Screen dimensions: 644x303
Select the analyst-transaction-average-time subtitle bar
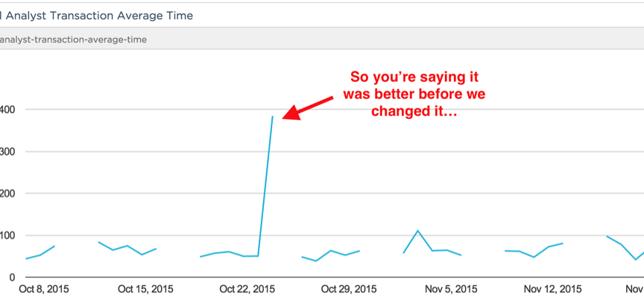click(73, 39)
